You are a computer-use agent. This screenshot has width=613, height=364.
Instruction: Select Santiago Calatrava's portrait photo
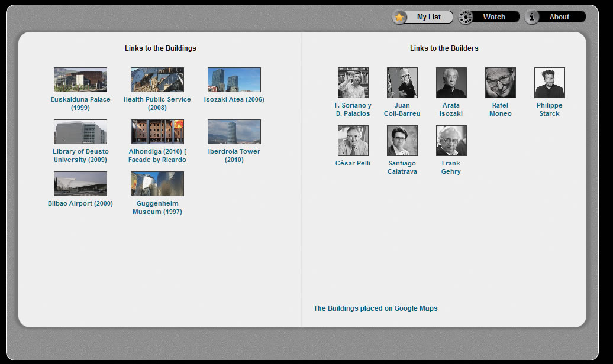coord(402,141)
